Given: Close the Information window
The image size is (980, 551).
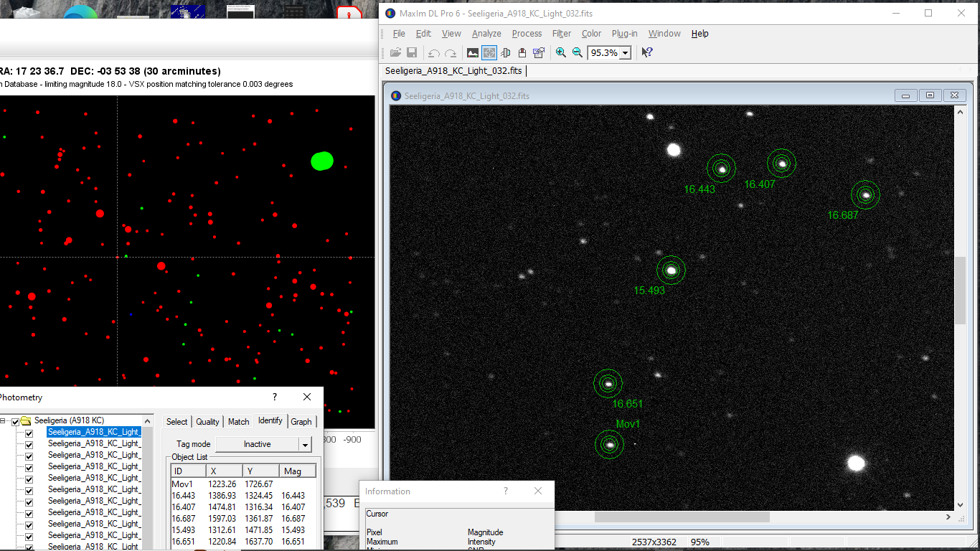Looking at the screenshot, I should (538, 491).
